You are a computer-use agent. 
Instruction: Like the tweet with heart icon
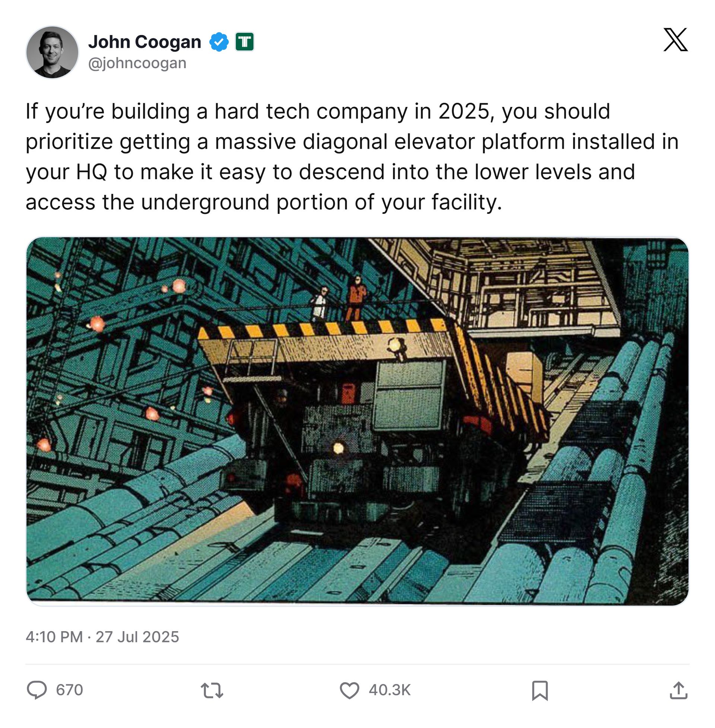pos(349,690)
